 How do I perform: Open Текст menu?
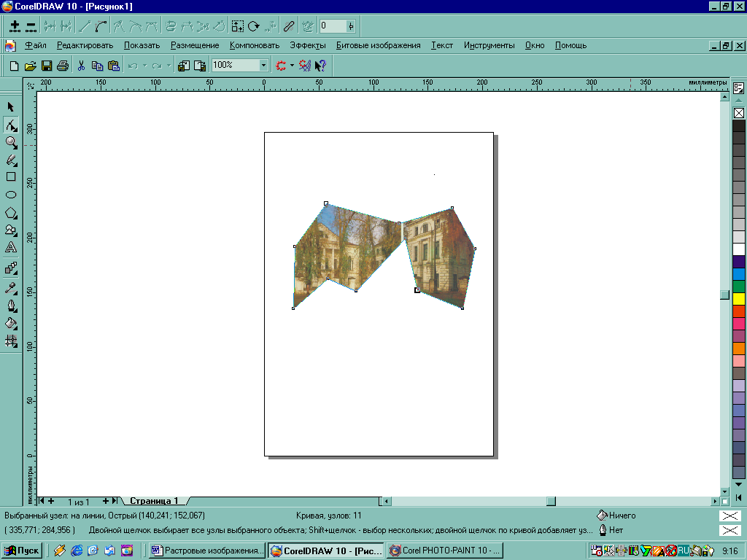pos(442,45)
